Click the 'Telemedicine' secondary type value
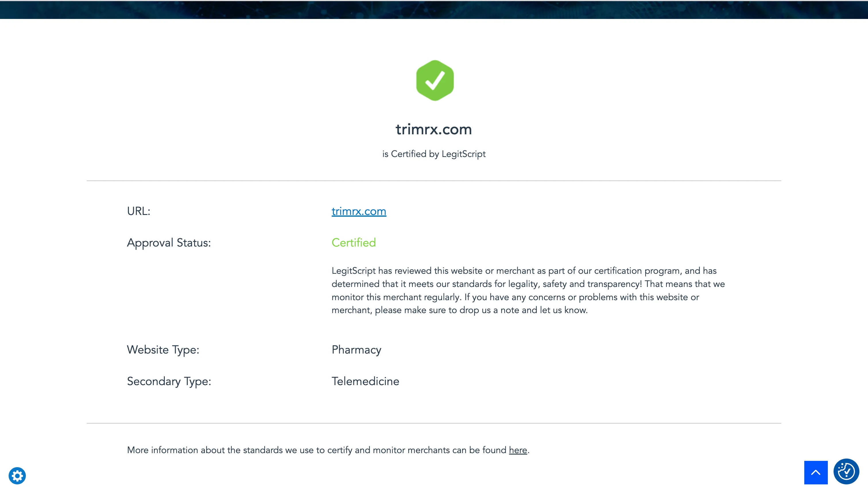 (x=365, y=381)
